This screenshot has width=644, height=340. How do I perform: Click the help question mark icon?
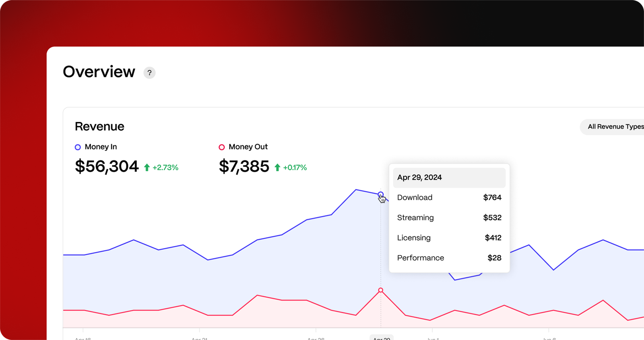tap(149, 73)
